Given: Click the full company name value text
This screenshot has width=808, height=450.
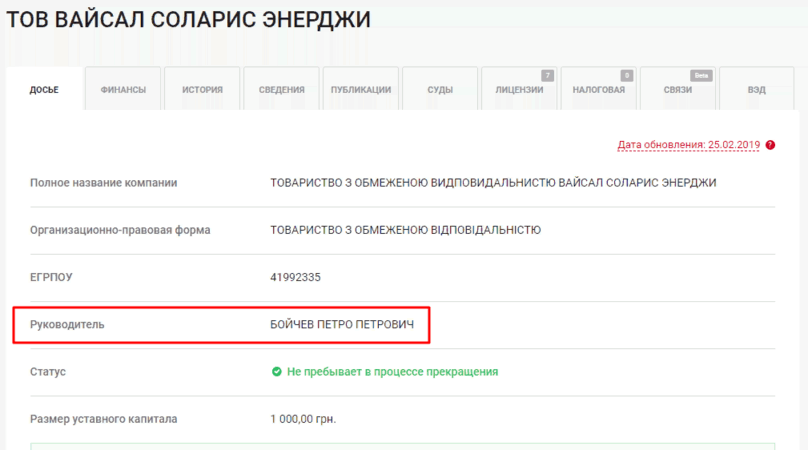Looking at the screenshot, I should click(493, 182).
